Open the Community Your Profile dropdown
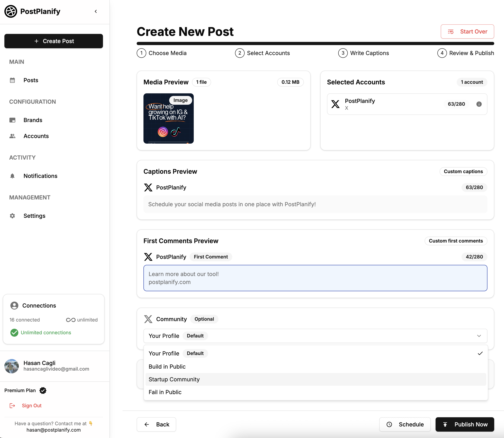Viewport: 504px width, 438px height. [x=315, y=336]
